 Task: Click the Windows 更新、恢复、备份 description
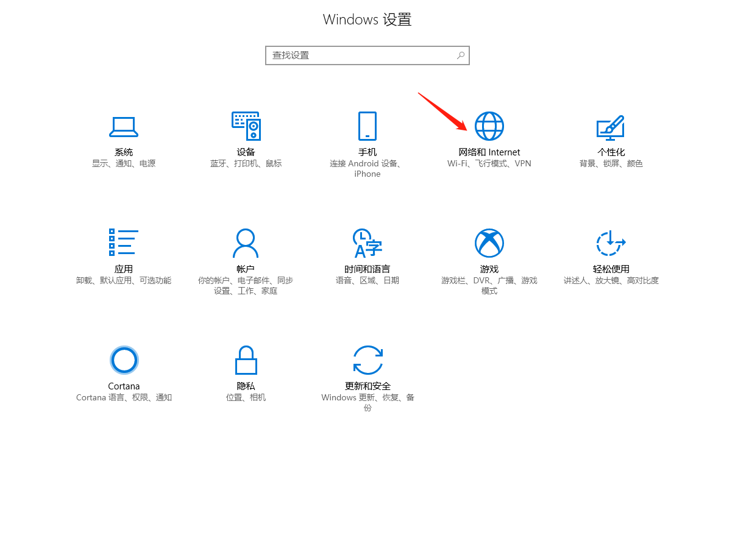click(368, 403)
